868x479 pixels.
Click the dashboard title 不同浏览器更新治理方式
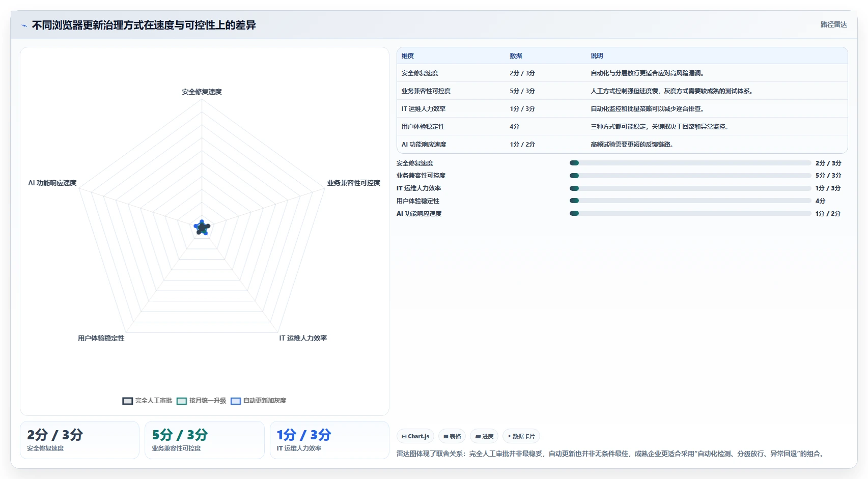pyautogui.click(x=144, y=25)
